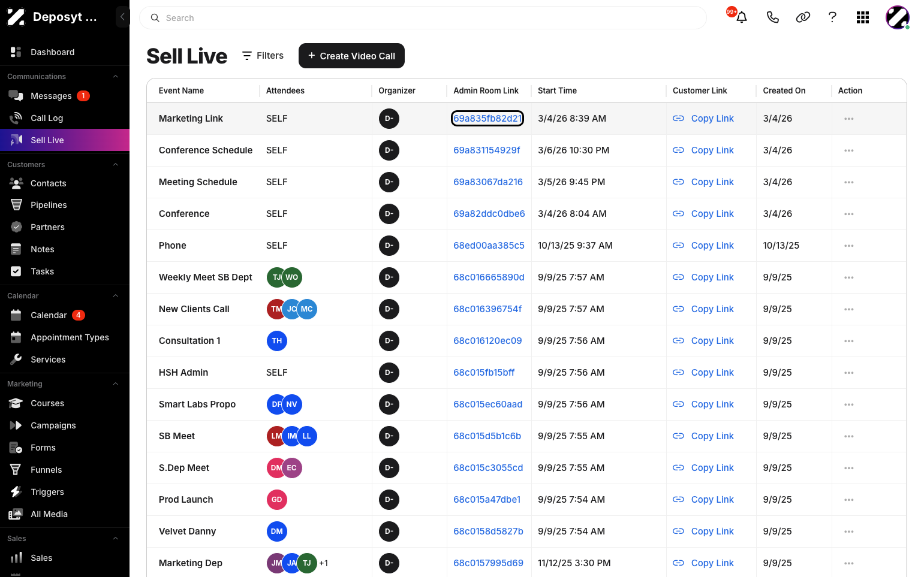The image size is (924, 577).
Task: Open the notifications bell icon
Action: 741,17
